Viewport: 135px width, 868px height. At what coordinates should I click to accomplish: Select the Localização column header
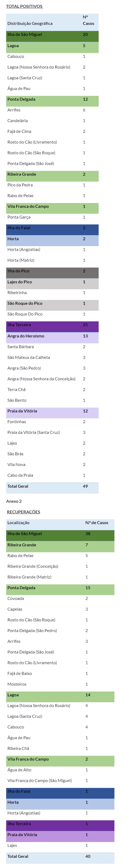point(18,523)
